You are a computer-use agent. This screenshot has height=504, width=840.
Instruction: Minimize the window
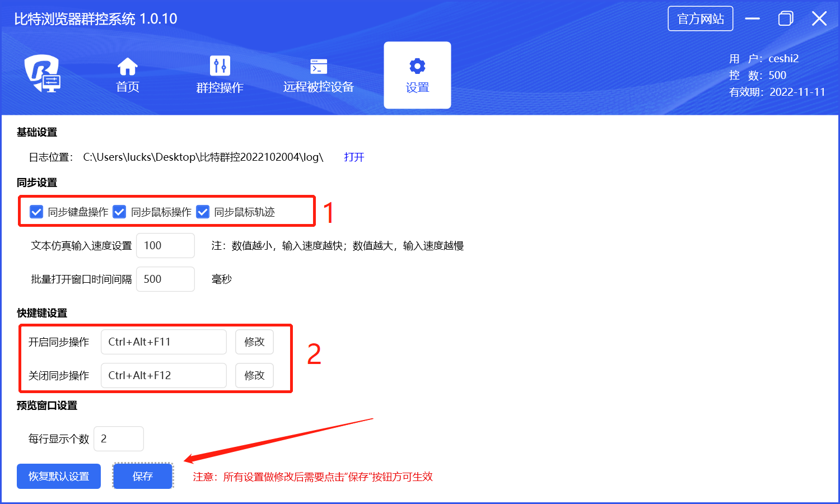753,18
